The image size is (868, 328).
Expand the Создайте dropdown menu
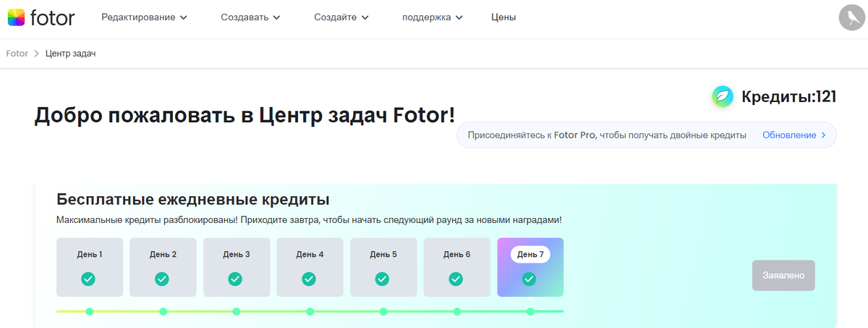pos(341,17)
